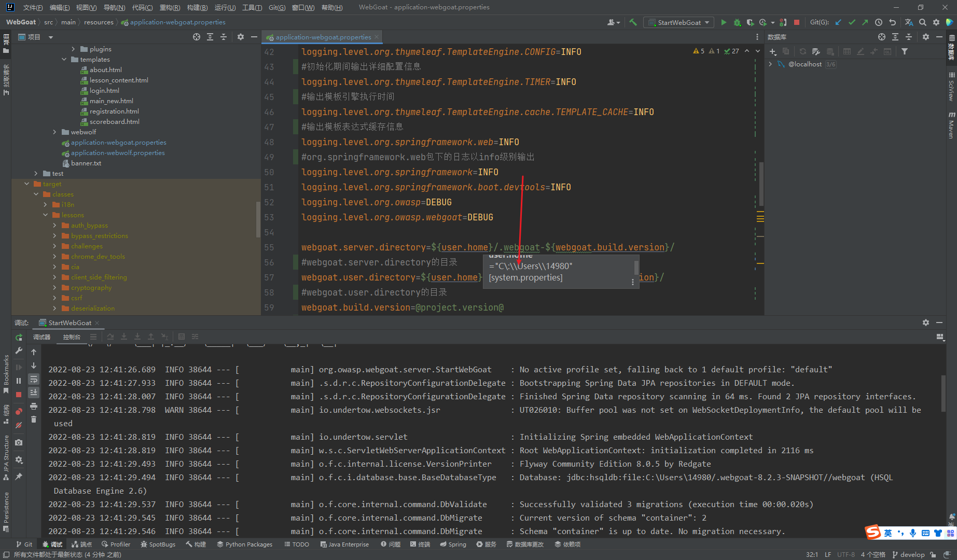Viewport: 957px width, 560px height.
Task: Build project with the hammer icon
Action: (633, 22)
